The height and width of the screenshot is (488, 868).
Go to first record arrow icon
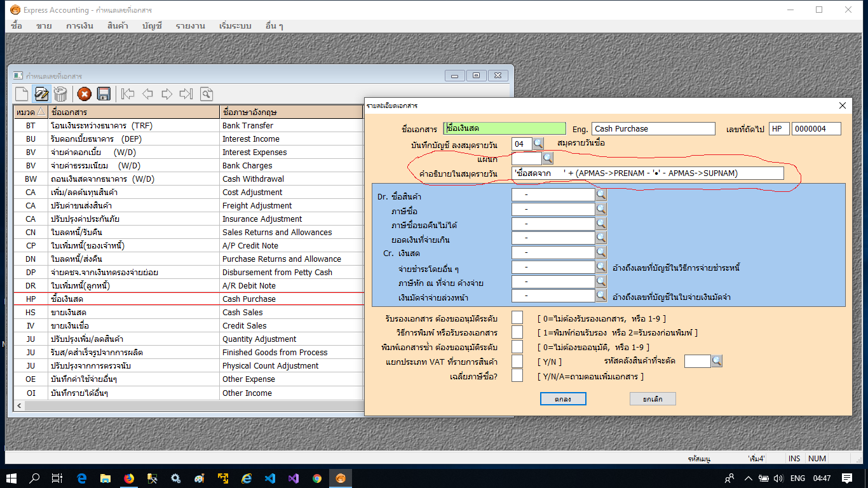coord(128,94)
